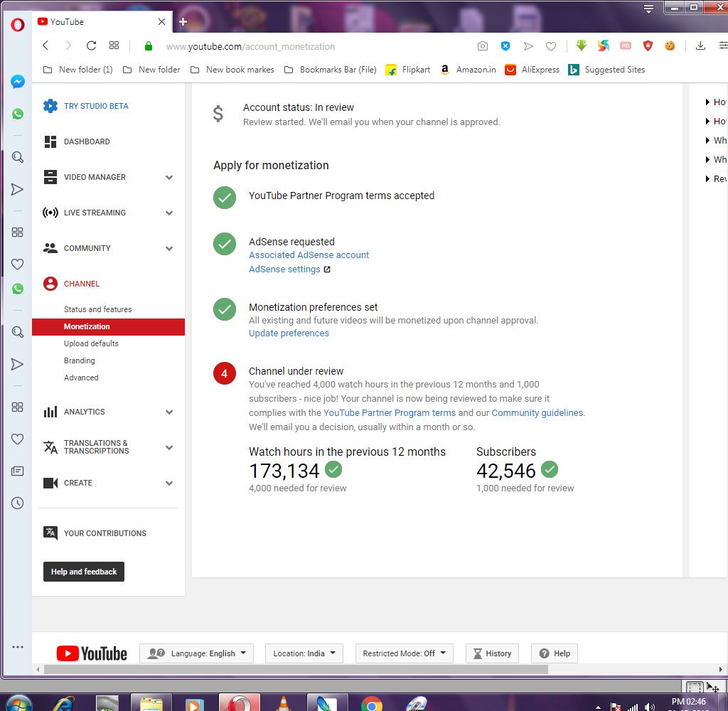Click the horizontal scrollbar
This screenshot has height=711, width=728.
pyautogui.click(x=296, y=669)
